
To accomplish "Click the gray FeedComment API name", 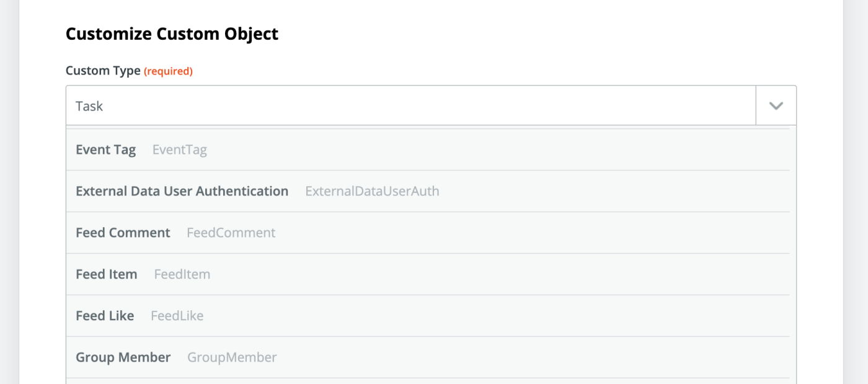I will (231, 233).
